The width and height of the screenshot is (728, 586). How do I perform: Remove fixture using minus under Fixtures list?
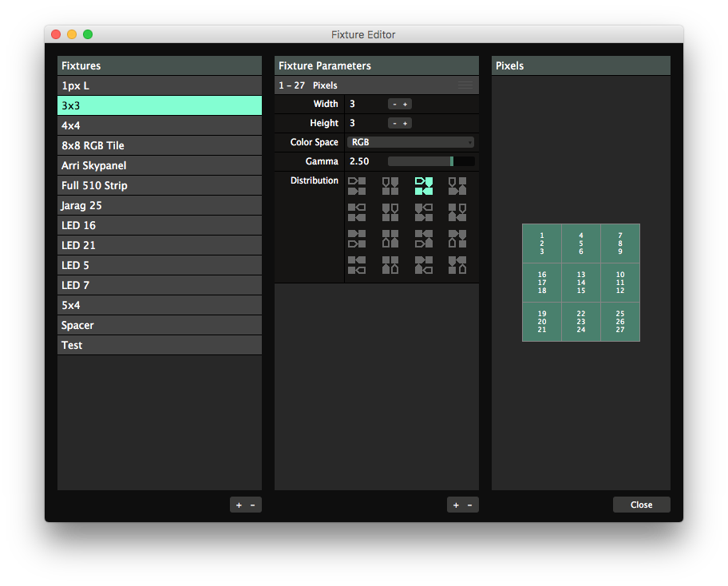(x=253, y=505)
